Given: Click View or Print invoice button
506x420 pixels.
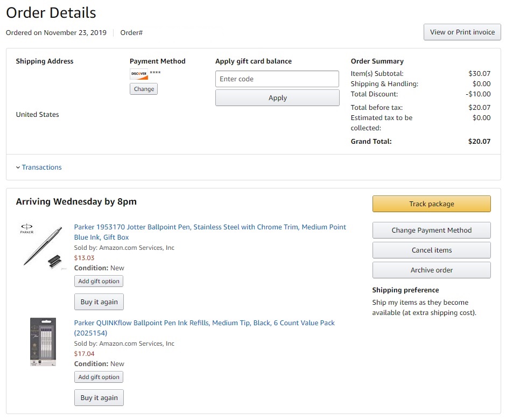Looking at the screenshot, I should tap(462, 32).
